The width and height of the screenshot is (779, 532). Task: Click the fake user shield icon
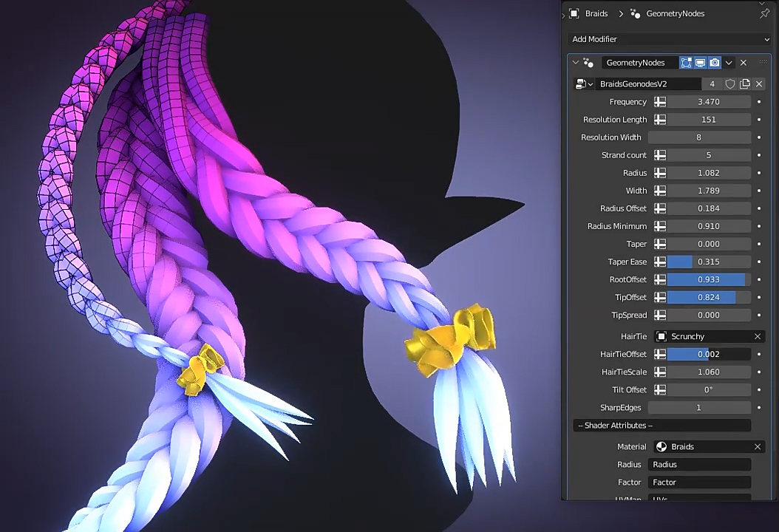(730, 84)
